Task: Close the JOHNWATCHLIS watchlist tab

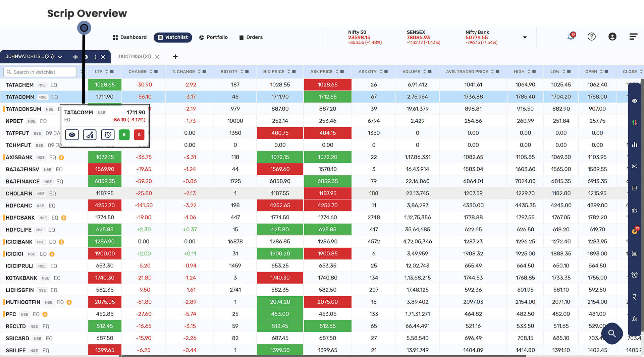Action: [x=103, y=57]
